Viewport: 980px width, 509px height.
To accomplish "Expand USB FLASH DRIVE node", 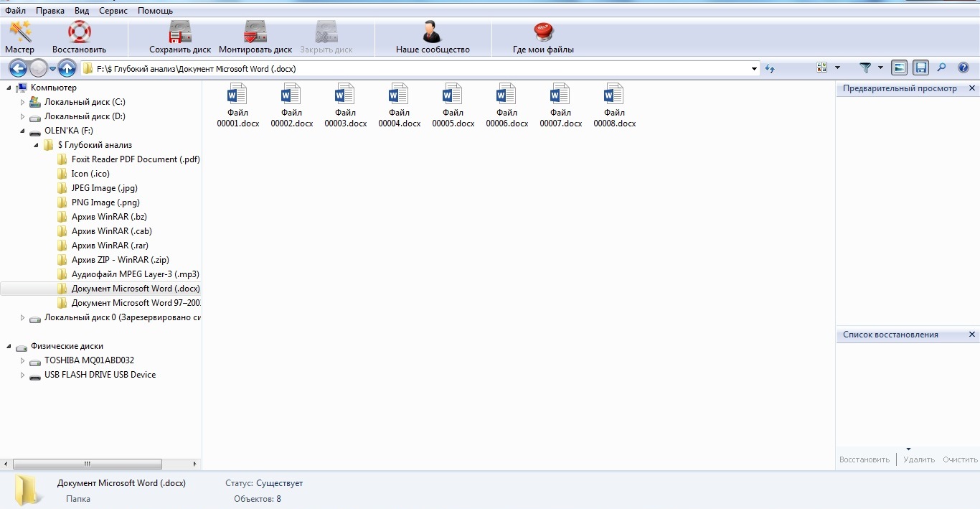I will (22, 375).
